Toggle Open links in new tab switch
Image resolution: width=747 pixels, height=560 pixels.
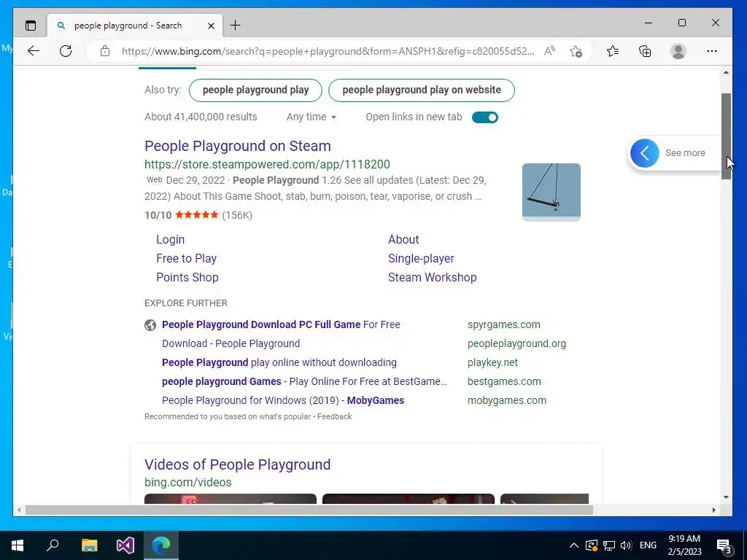[485, 117]
